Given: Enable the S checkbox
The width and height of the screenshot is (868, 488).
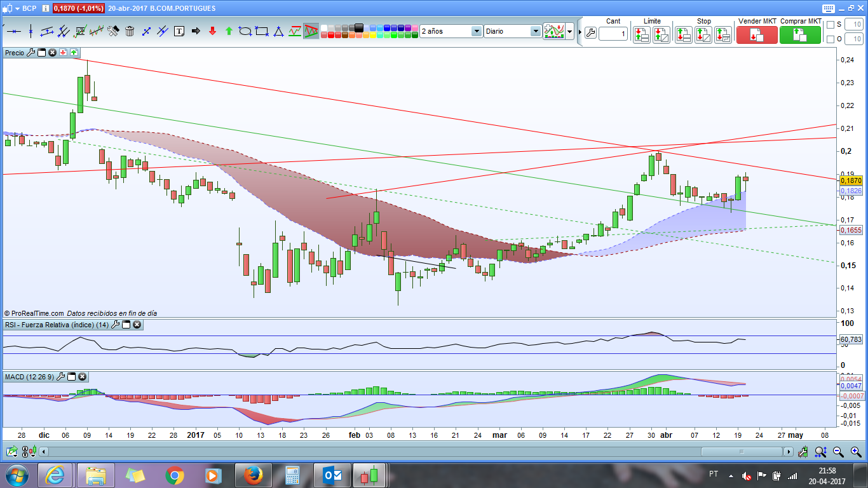Looking at the screenshot, I should point(831,25).
